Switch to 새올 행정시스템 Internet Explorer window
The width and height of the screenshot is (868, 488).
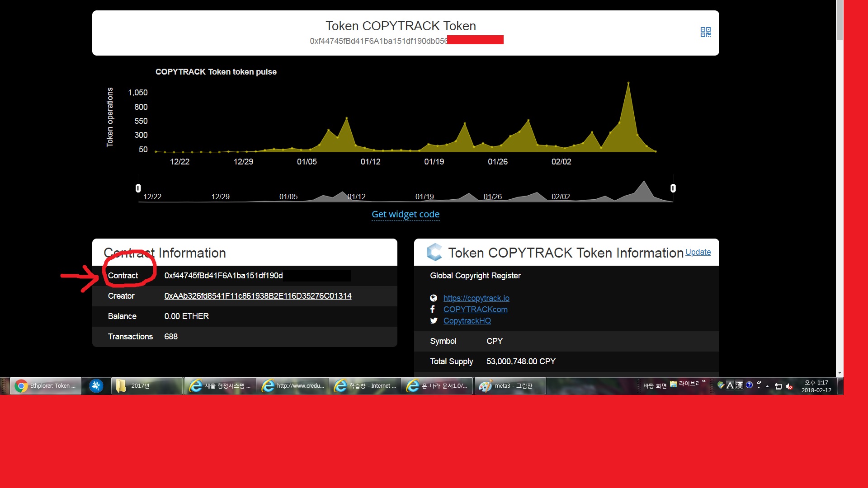click(x=221, y=386)
